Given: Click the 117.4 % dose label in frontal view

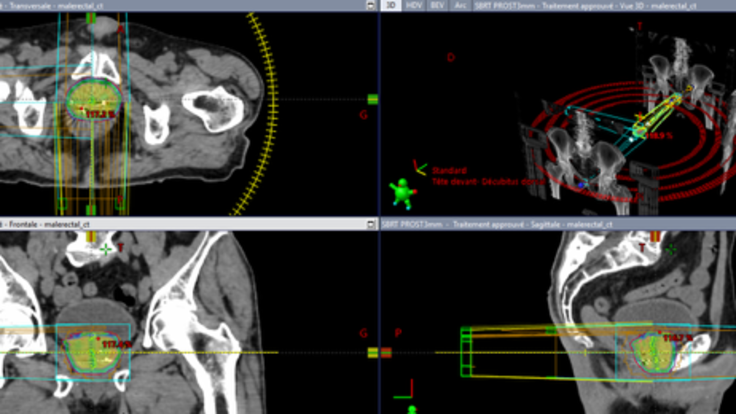Looking at the screenshot, I should pos(117,345).
